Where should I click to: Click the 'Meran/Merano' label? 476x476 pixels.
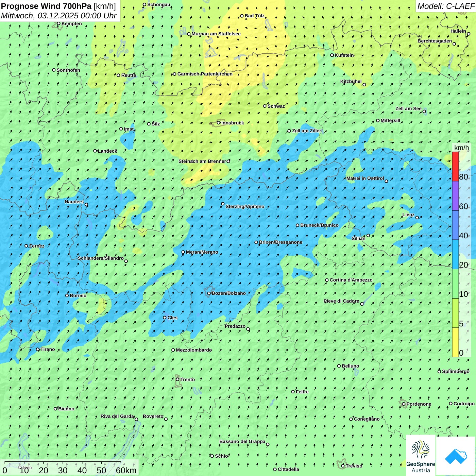point(202,252)
